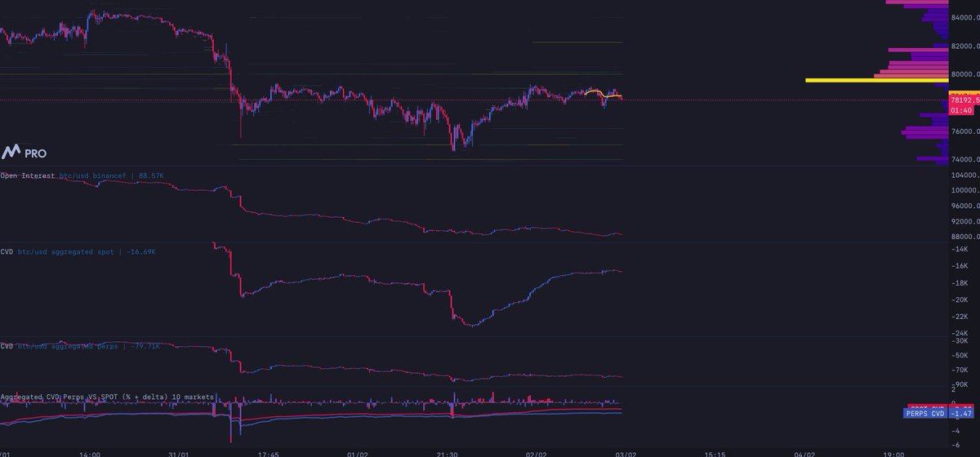Screen dimensions: 980x457
Task: Click the 17:45 time axis label
Action: coord(268,453)
